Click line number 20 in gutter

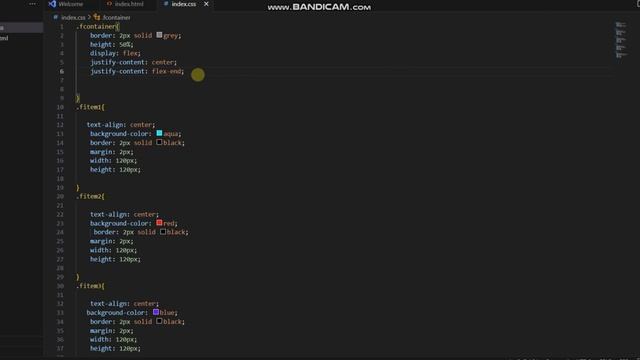[x=60, y=196]
